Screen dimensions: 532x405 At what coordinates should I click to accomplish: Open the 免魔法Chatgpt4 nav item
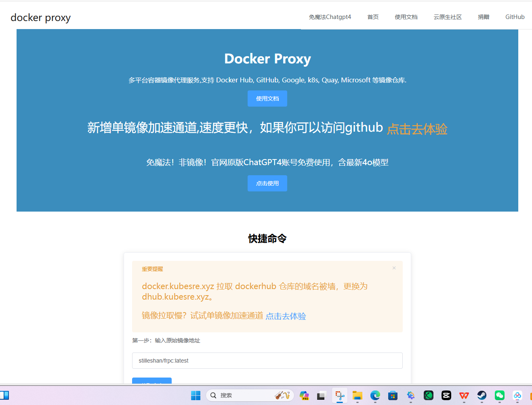(x=330, y=17)
